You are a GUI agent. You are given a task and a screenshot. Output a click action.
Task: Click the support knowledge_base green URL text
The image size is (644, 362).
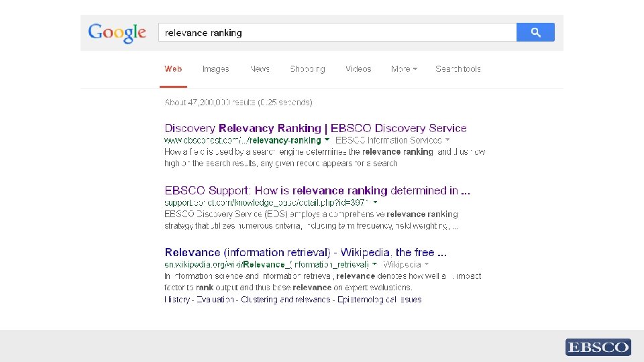coord(266,202)
